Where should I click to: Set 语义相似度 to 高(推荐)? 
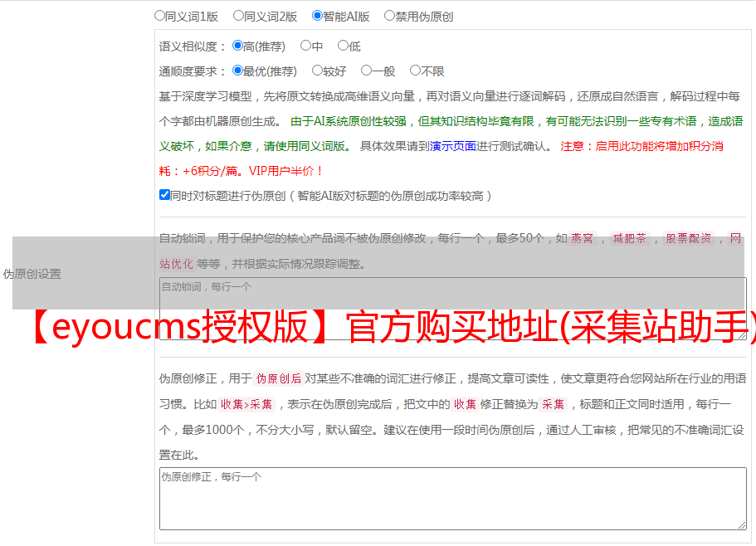pos(237,46)
